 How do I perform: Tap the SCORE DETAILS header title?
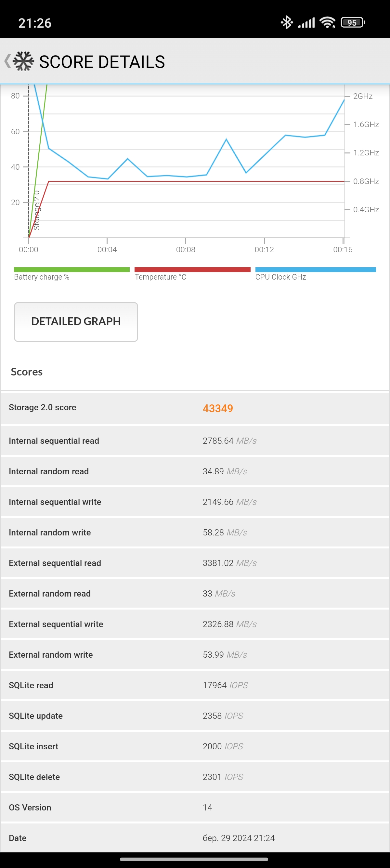(x=102, y=62)
